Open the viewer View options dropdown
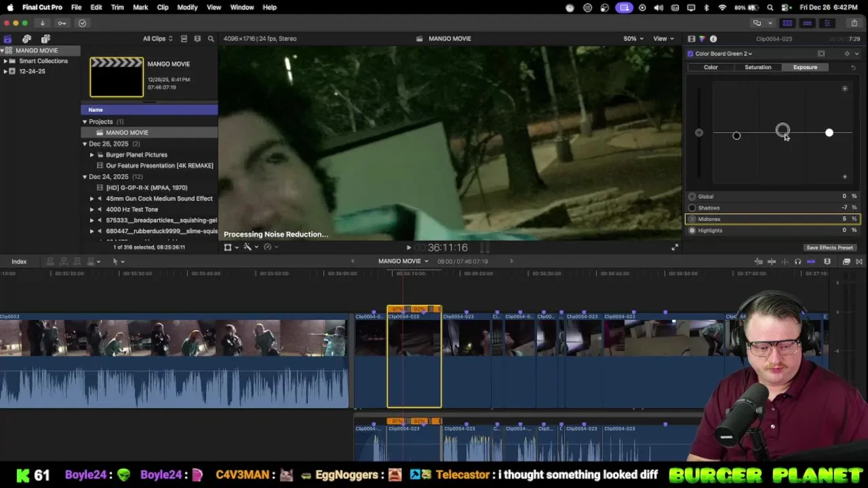The image size is (868, 488). pyautogui.click(x=663, y=39)
